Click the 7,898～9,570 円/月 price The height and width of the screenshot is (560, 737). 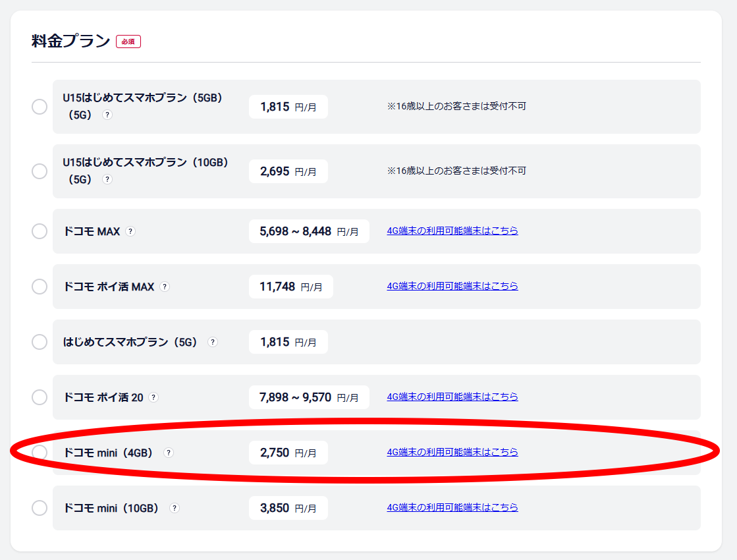[309, 397]
